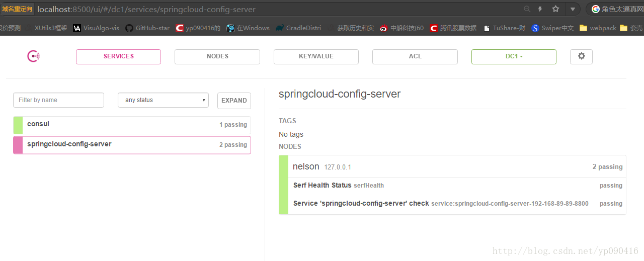Open the DC1 datacenter dropdown

tap(514, 56)
